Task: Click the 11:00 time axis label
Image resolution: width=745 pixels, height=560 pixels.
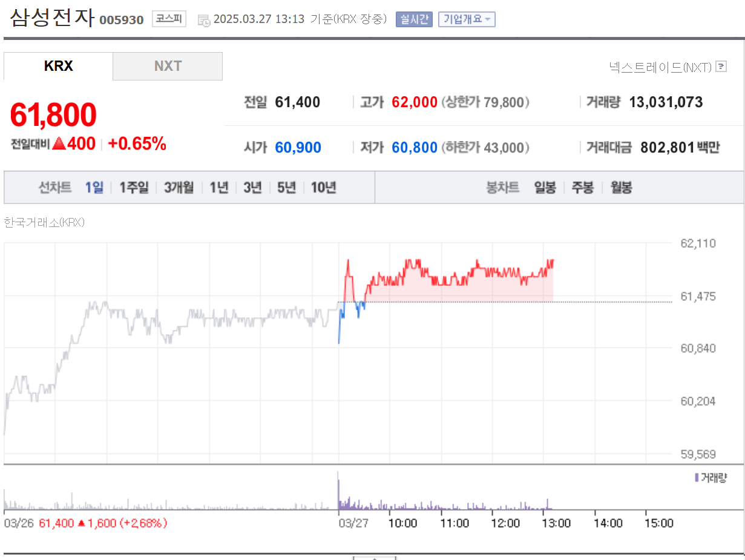Action: tap(454, 523)
